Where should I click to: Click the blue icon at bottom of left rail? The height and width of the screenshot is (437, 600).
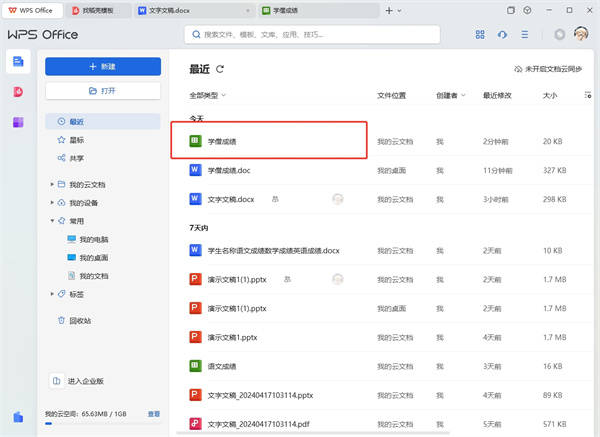pos(18,417)
